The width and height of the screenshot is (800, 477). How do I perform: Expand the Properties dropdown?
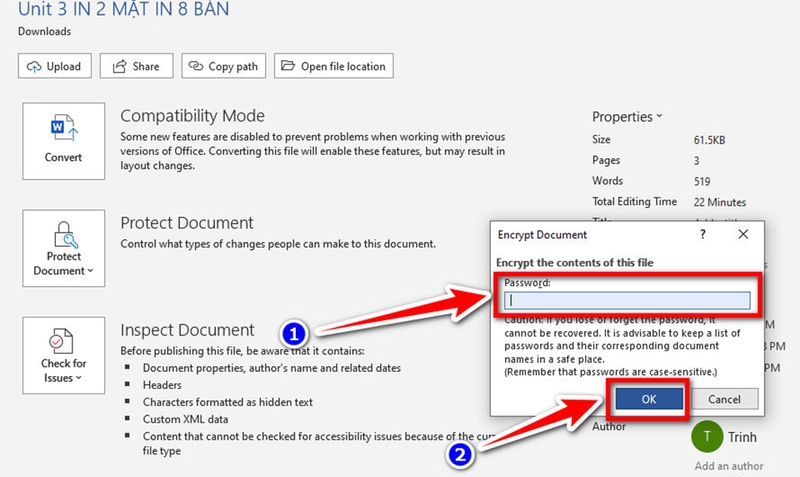pyautogui.click(x=627, y=117)
